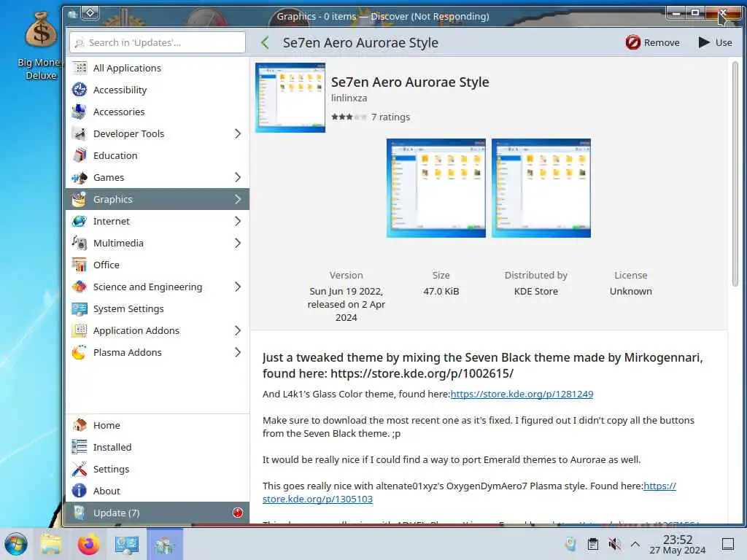Select the Graphics category icon
The width and height of the screenshot is (747, 560).
click(80, 200)
